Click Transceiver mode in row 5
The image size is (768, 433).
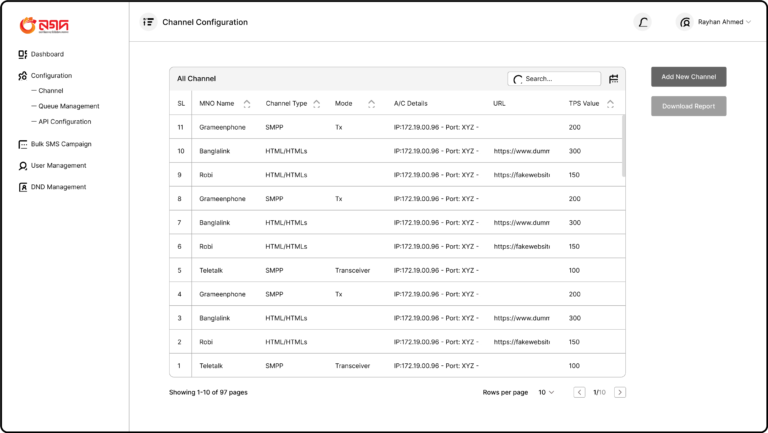pos(353,270)
